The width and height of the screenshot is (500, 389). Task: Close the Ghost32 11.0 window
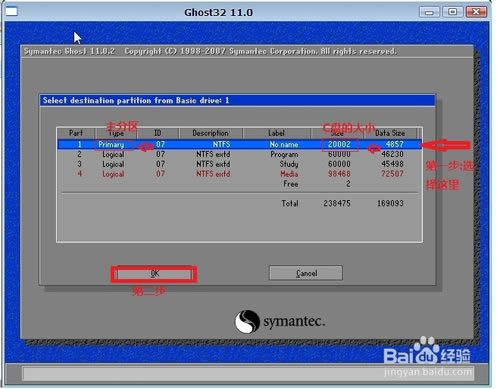click(x=476, y=12)
